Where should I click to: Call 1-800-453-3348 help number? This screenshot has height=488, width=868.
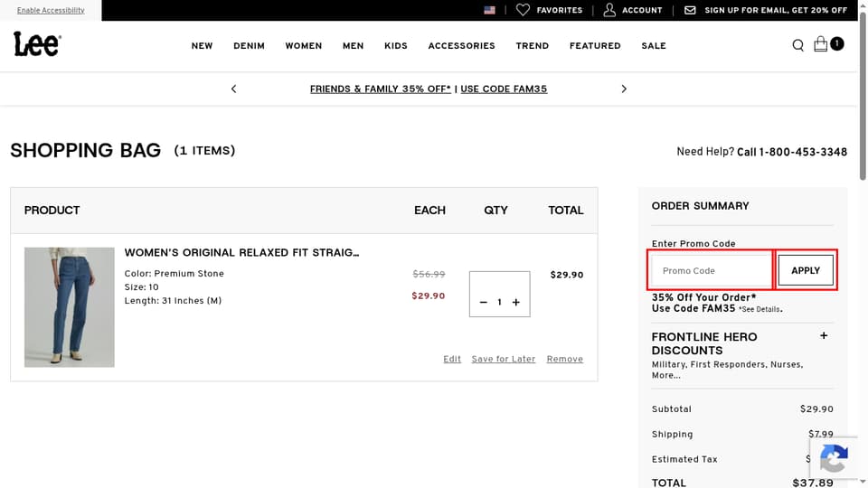(792, 152)
